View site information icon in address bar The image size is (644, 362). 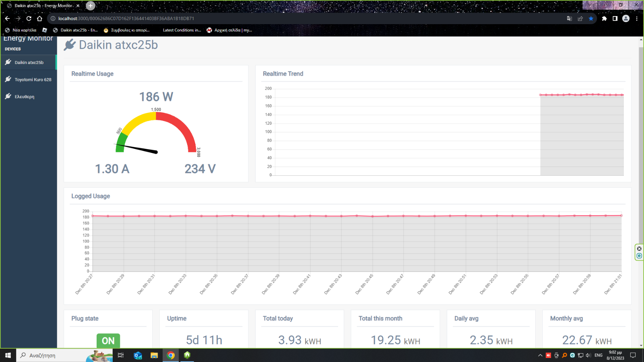tap(53, 19)
